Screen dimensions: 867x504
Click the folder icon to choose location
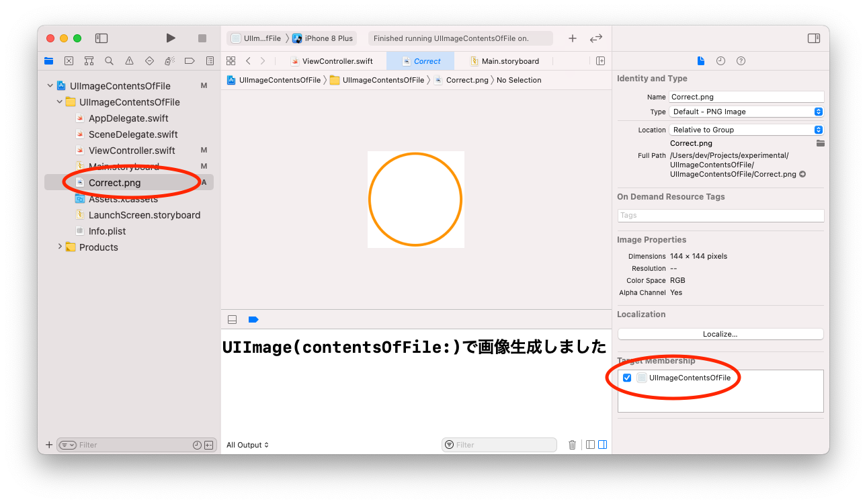(x=820, y=143)
